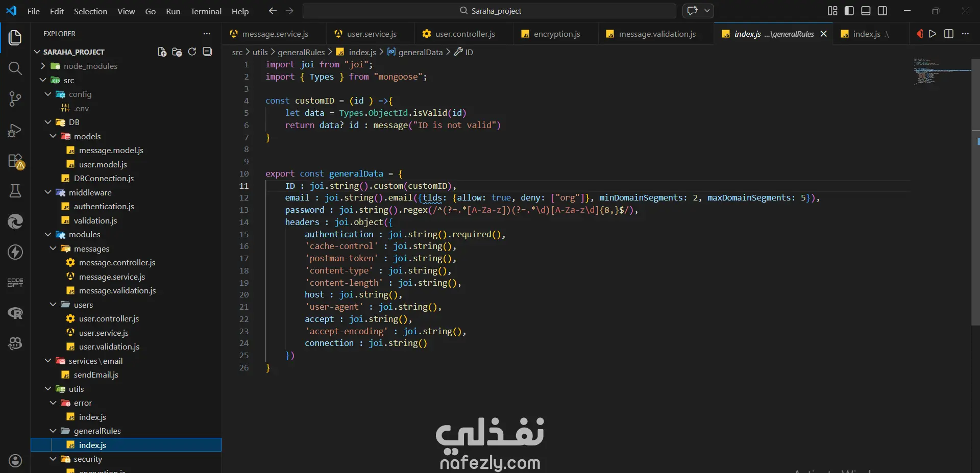Open the Run menu
Screen dimensions: 980x473
(x=173, y=11)
